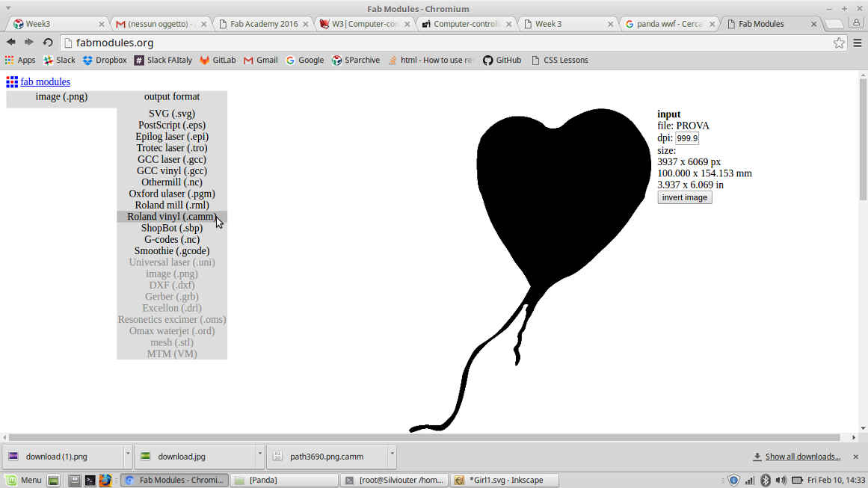Select Oxford ulaser (.pgm) output format
Screen dimensions: 868x488
coord(172,194)
